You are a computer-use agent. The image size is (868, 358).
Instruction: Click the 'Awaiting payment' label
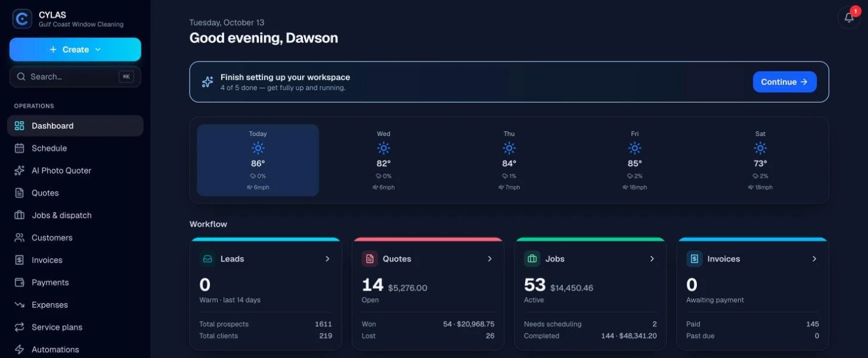coord(715,300)
